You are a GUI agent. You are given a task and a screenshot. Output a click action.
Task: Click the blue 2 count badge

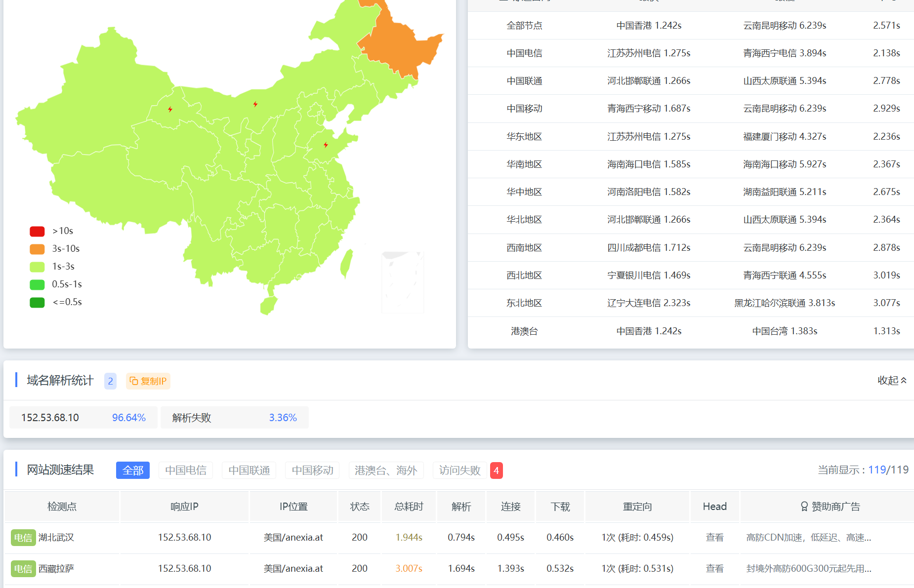(110, 381)
